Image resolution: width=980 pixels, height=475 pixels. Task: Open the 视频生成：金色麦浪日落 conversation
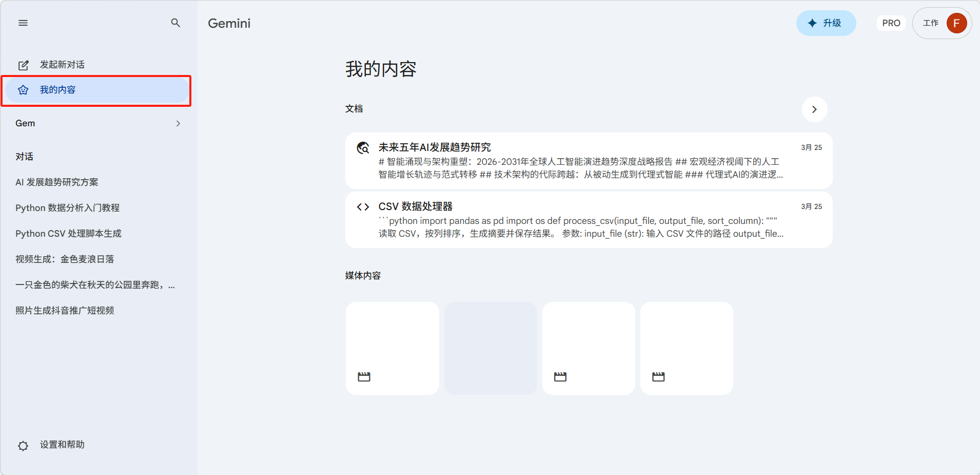(x=65, y=259)
